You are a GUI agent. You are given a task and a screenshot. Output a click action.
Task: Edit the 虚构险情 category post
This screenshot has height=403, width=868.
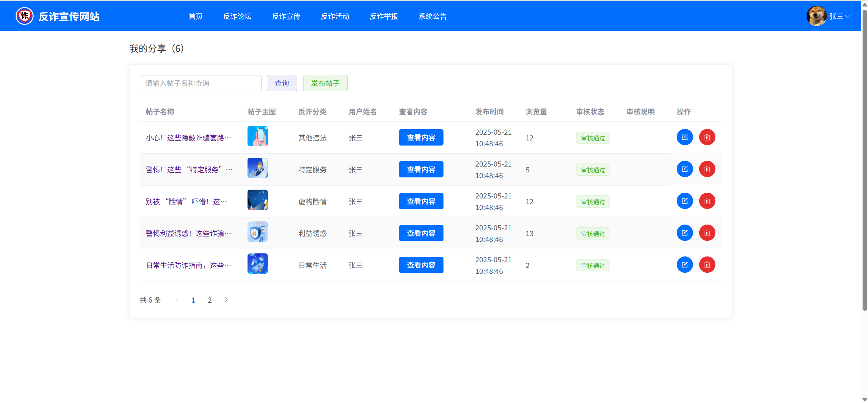tap(685, 201)
